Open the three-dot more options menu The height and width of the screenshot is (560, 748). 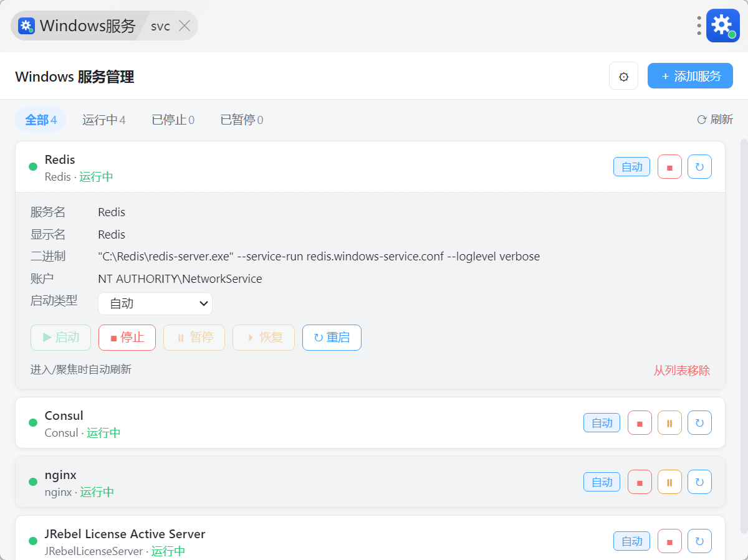tap(699, 26)
